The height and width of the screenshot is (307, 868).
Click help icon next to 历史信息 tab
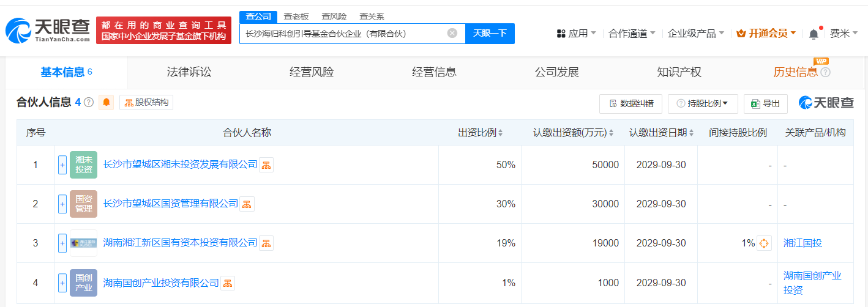pyautogui.click(x=825, y=73)
